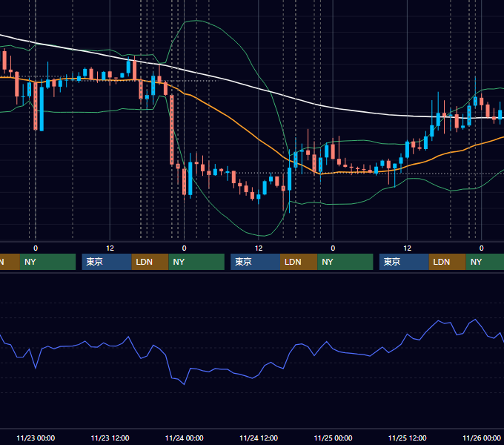
Task: Click the NY session block spanning 11/23 00:00
Action: (47, 262)
